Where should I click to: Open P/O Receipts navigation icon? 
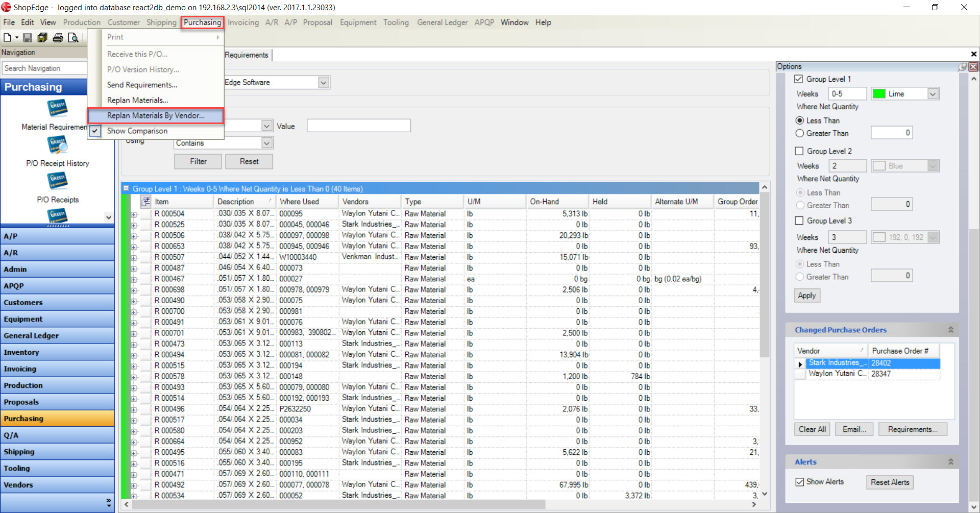[58, 181]
